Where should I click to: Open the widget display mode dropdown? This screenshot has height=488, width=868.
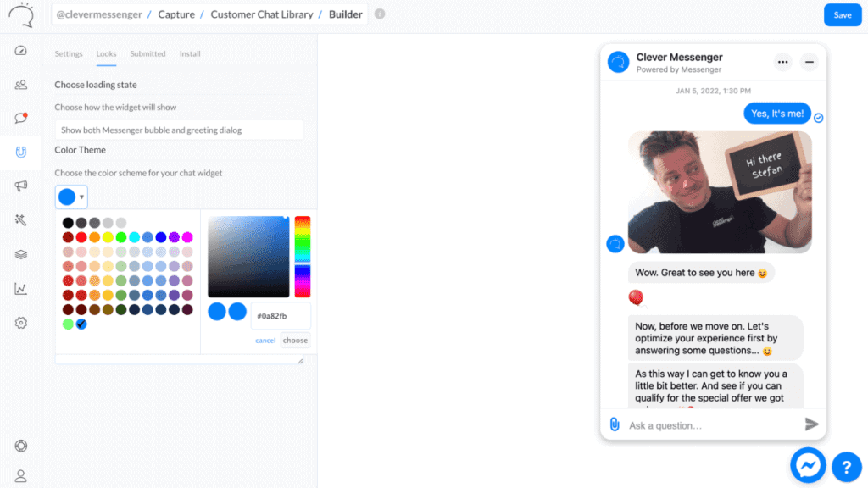coord(179,130)
